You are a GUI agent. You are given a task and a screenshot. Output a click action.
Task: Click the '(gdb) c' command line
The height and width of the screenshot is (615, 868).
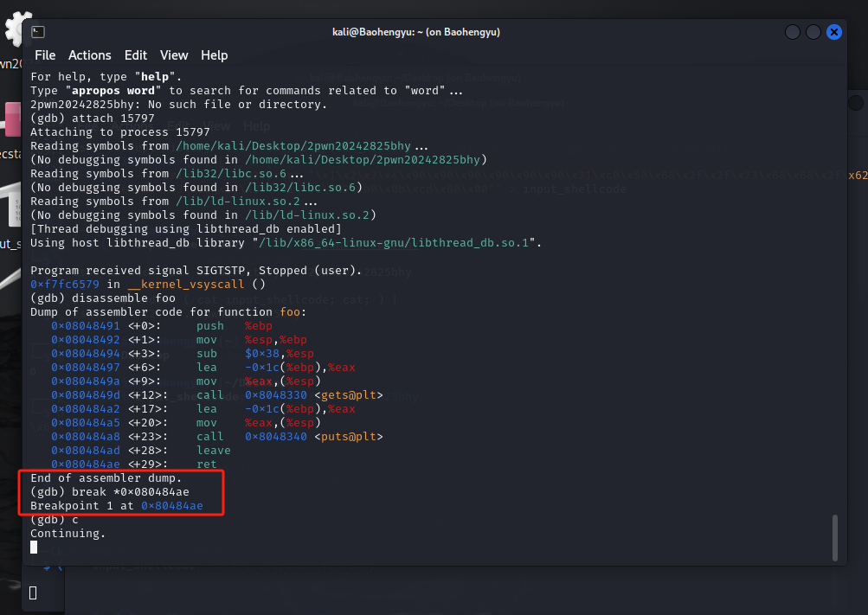pos(55,519)
